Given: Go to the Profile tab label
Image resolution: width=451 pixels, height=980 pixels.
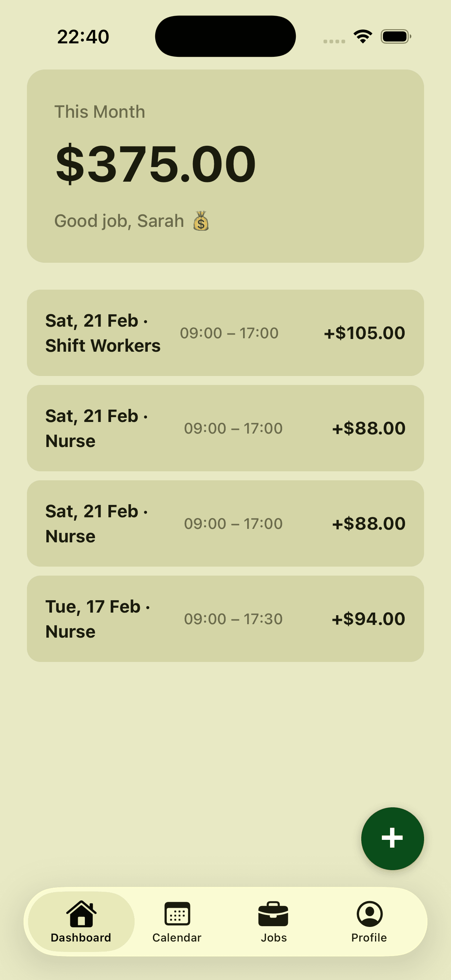Looking at the screenshot, I should 369,937.
